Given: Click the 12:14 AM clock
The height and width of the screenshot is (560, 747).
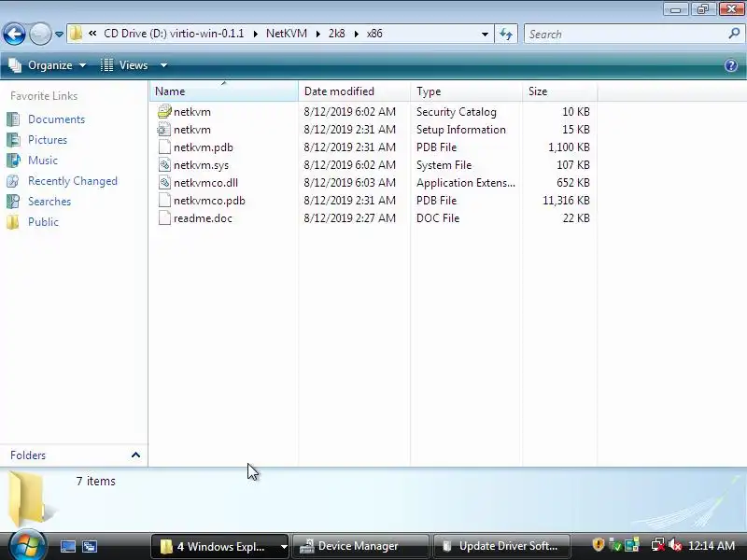Looking at the screenshot, I should 712,546.
